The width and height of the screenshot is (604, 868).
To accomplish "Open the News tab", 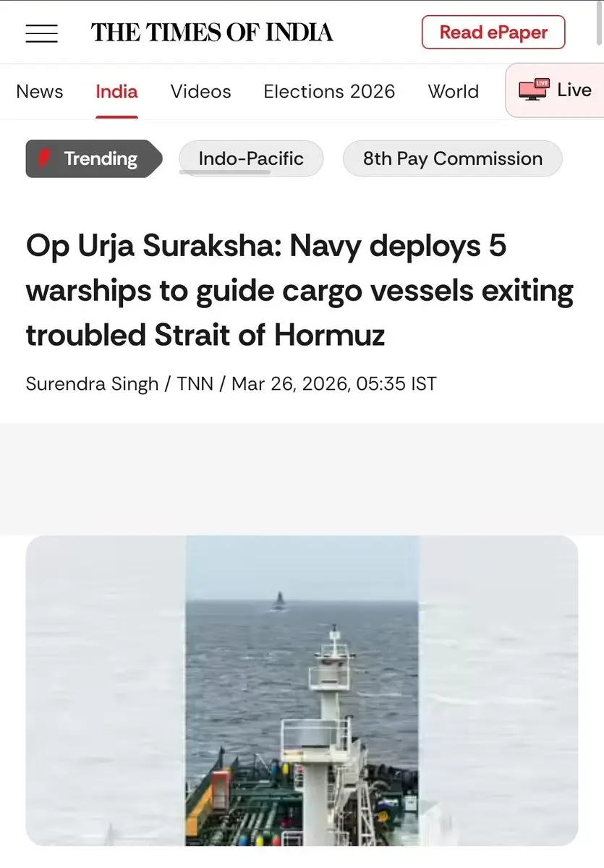I will (40, 92).
